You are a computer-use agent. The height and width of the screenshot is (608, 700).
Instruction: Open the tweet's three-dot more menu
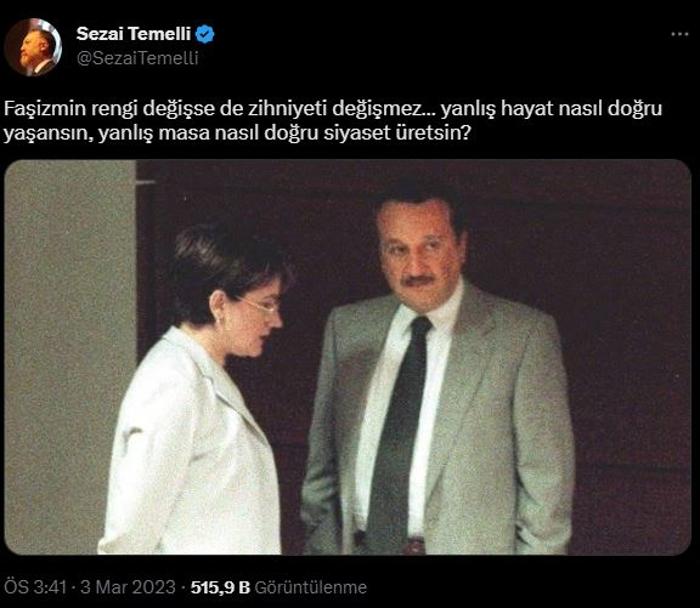679,34
